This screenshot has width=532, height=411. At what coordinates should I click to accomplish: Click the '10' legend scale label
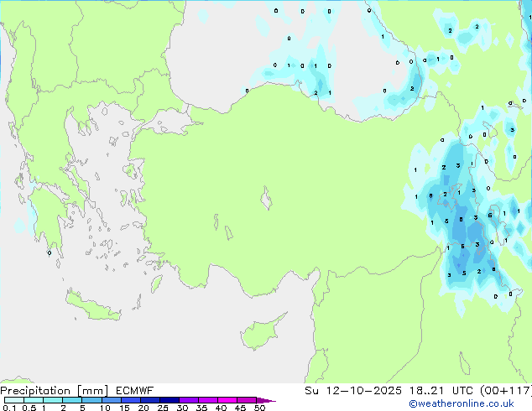[105, 408]
